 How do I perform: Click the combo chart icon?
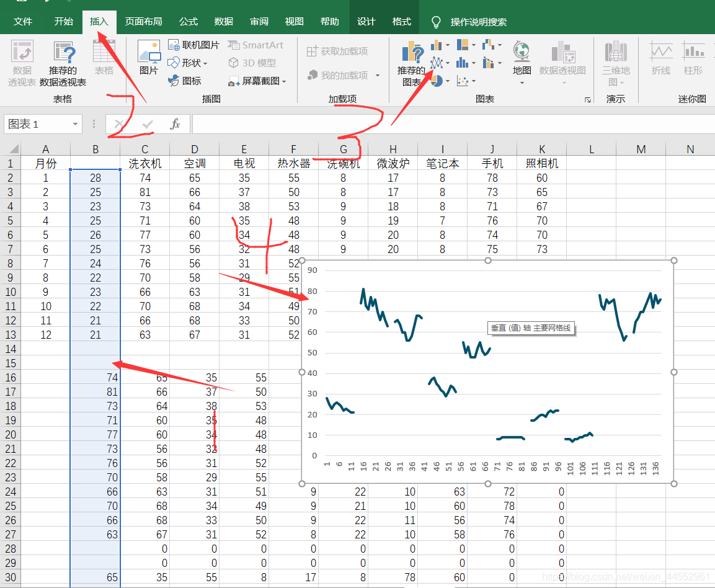pos(489,63)
